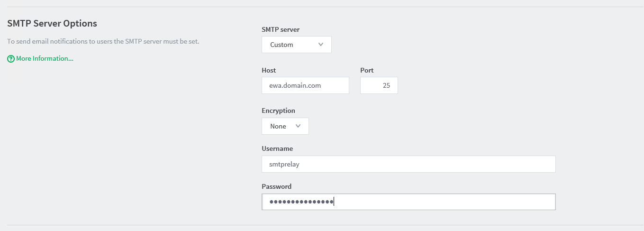
Task: Click empty right area of Username field
Action: (x=498, y=165)
